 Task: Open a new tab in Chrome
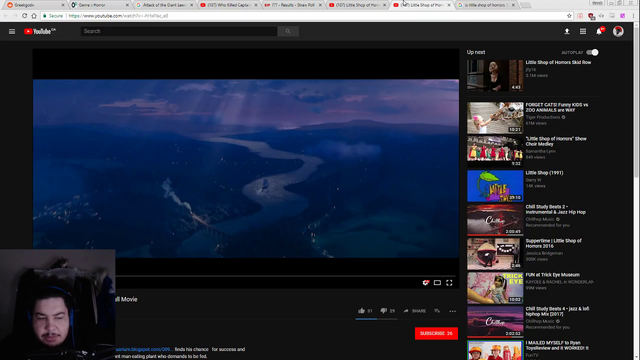tap(526, 5)
